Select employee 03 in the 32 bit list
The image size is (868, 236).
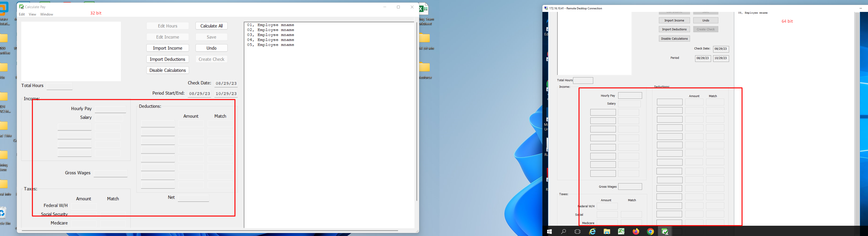click(271, 35)
